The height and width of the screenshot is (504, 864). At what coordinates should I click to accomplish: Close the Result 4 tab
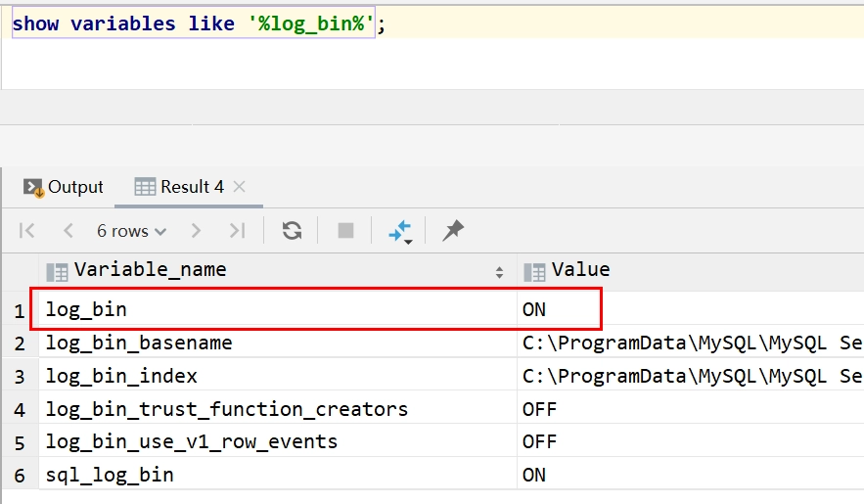coord(239,187)
